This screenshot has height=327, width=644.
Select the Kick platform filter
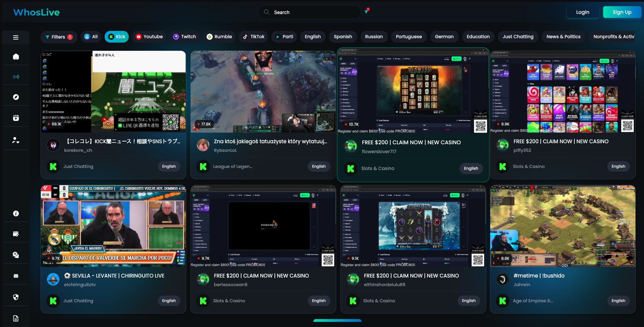117,37
